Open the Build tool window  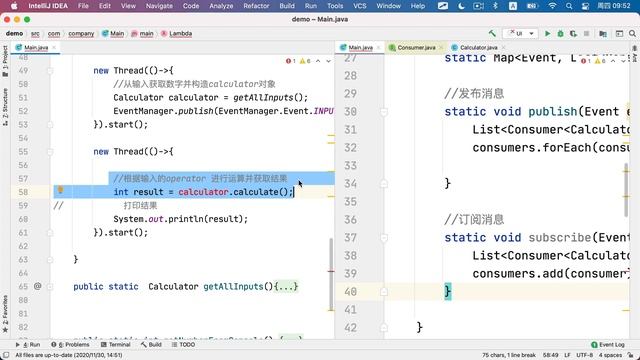tap(151, 344)
